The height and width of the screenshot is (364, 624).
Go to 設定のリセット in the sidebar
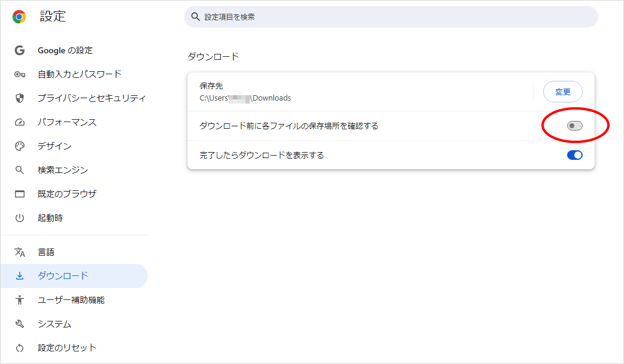(x=67, y=348)
